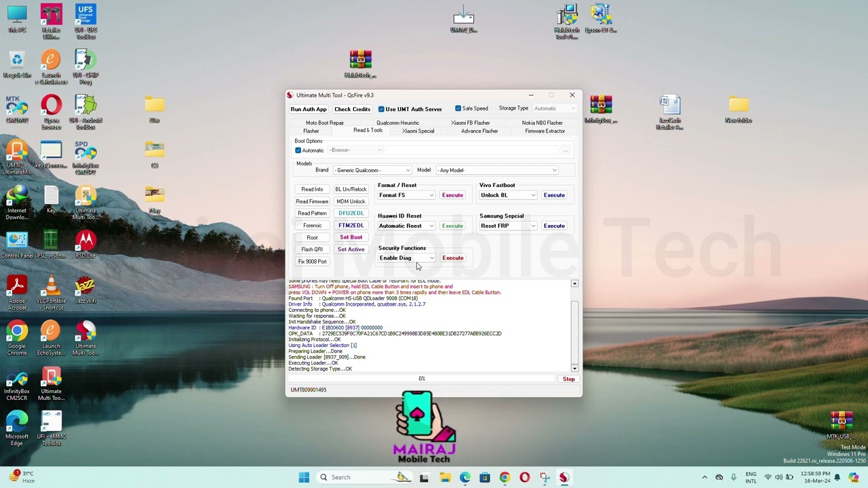This screenshot has width=868, height=488.
Task: Click Execute next to Enable Diag
Action: pyautogui.click(x=452, y=258)
